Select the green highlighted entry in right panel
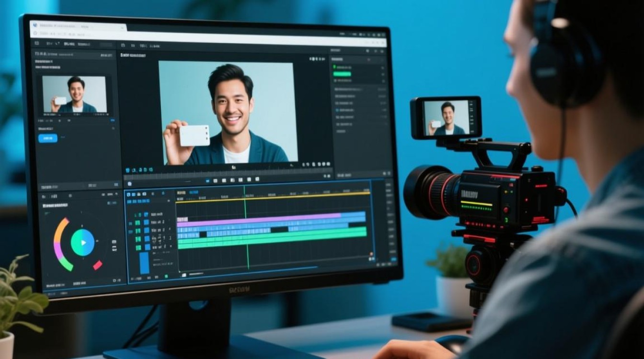Screen dimensions: 644x359 [342, 74]
